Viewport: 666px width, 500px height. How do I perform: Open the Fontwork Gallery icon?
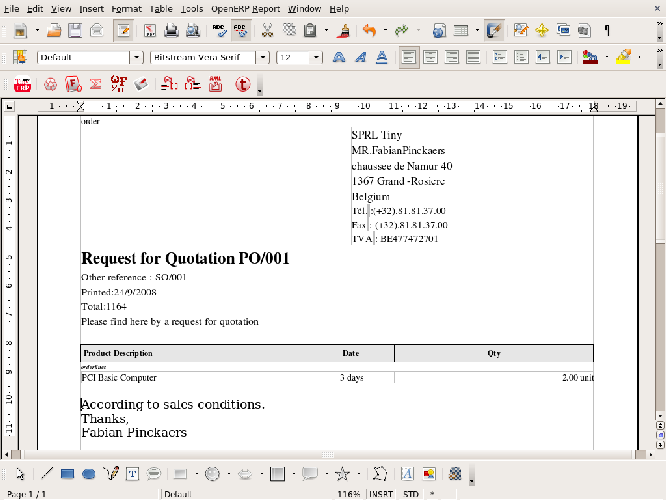point(407,474)
